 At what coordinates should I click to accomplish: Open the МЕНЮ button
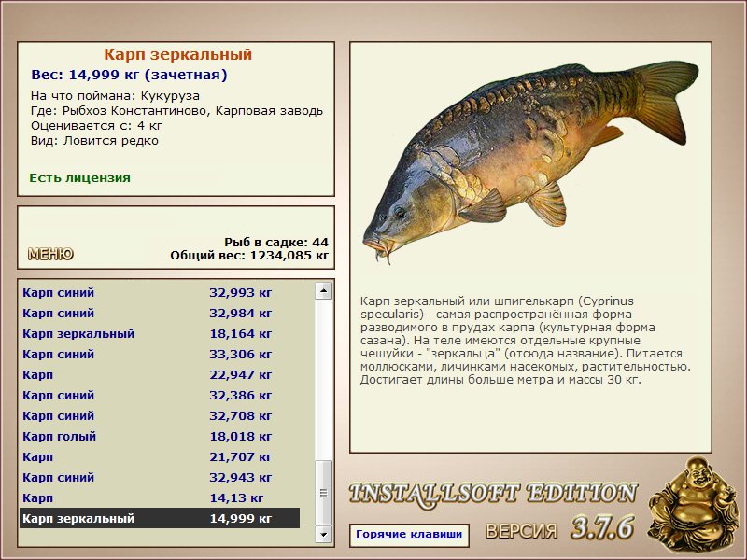[50, 254]
